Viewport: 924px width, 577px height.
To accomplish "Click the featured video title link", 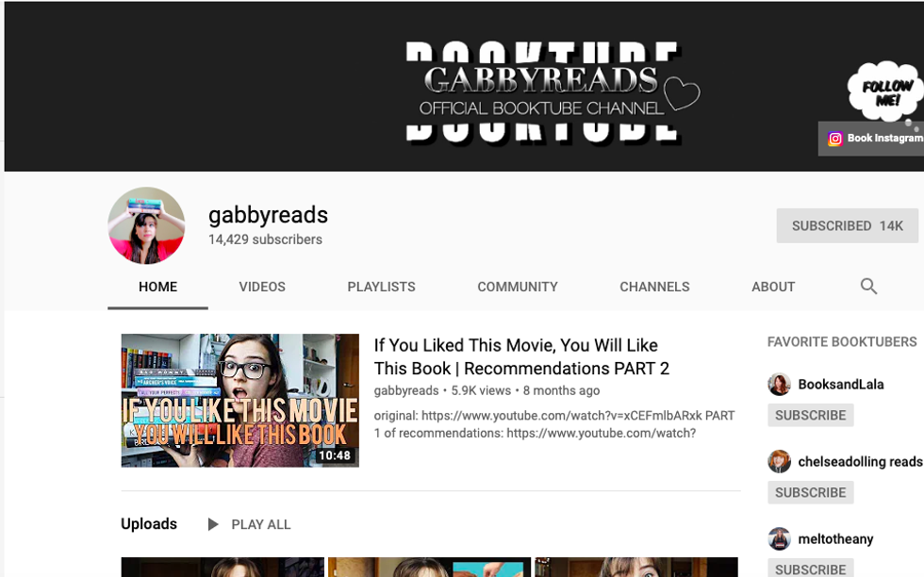I will click(x=521, y=356).
